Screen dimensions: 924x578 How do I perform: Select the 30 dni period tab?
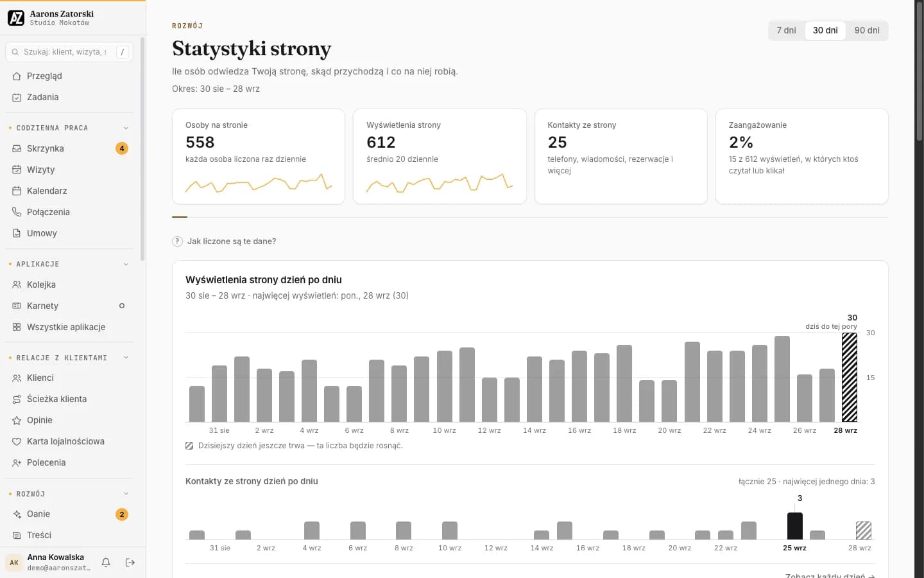(825, 30)
